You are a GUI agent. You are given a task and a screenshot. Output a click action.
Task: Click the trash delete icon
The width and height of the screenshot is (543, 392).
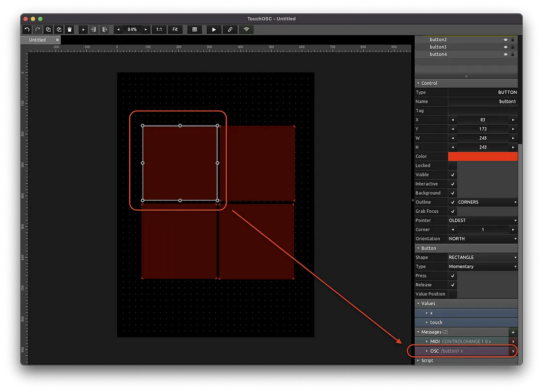[69, 30]
